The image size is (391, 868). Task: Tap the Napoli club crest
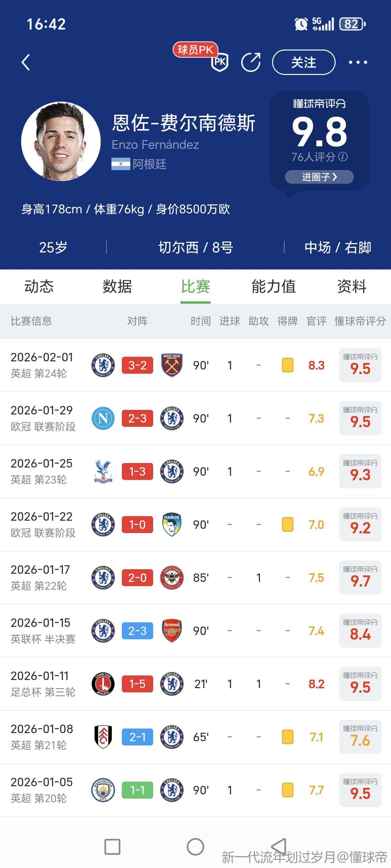click(103, 418)
